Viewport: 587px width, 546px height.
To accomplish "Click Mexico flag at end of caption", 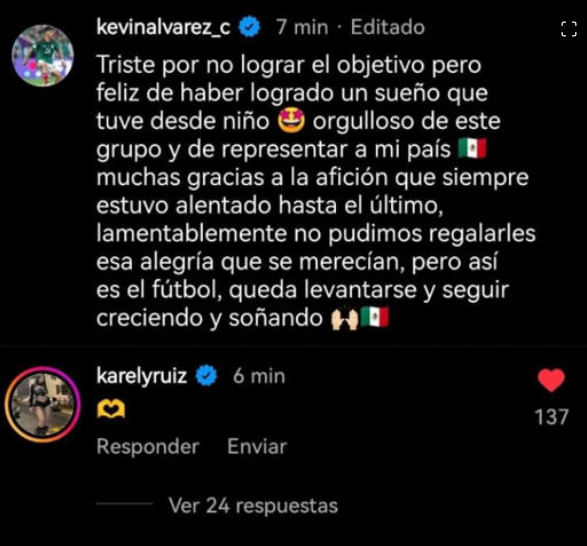I will pyautogui.click(x=375, y=317).
